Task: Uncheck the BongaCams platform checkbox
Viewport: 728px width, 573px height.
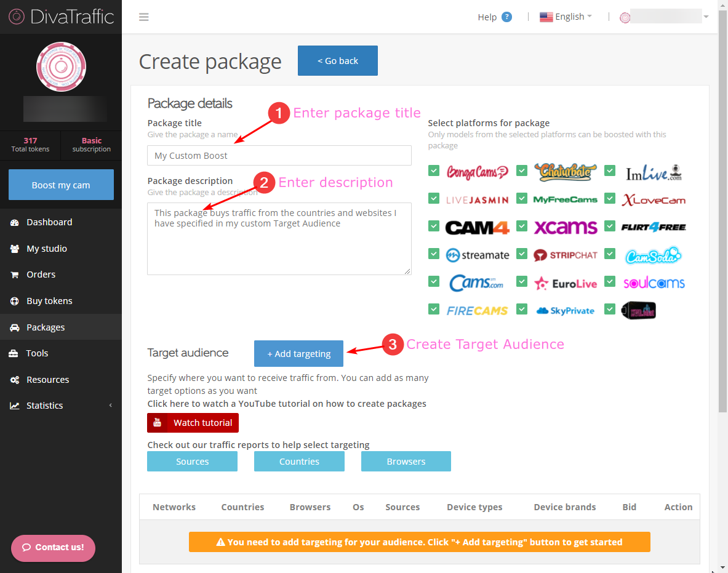Action: tap(434, 170)
